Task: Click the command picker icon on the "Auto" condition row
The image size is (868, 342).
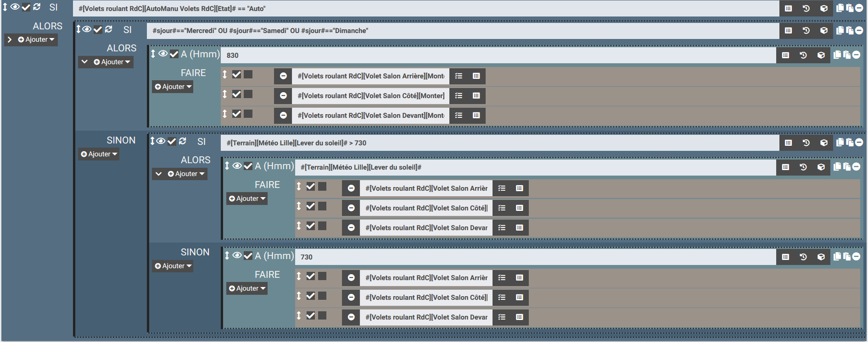Action: pyautogui.click(x=788, y=8)
